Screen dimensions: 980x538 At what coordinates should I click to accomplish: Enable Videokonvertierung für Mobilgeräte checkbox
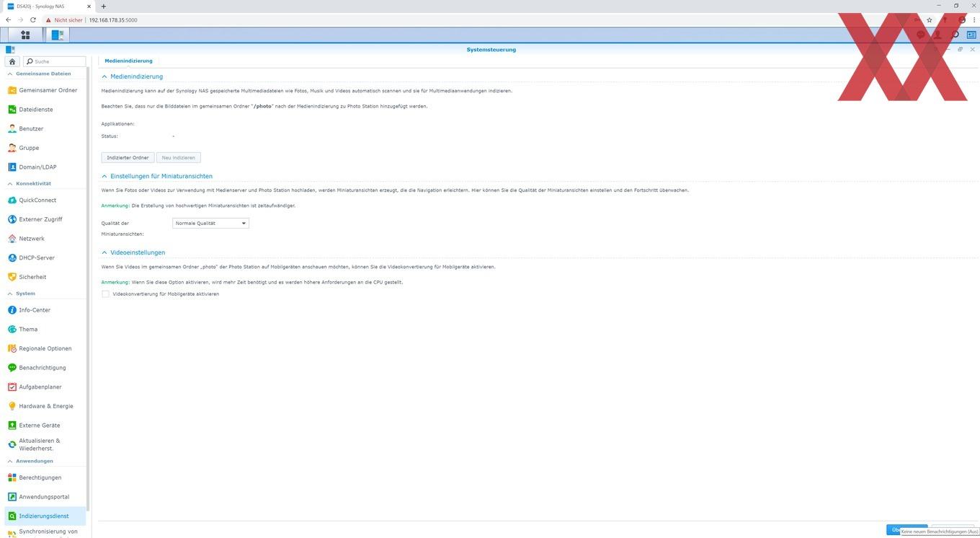(105, 294)
